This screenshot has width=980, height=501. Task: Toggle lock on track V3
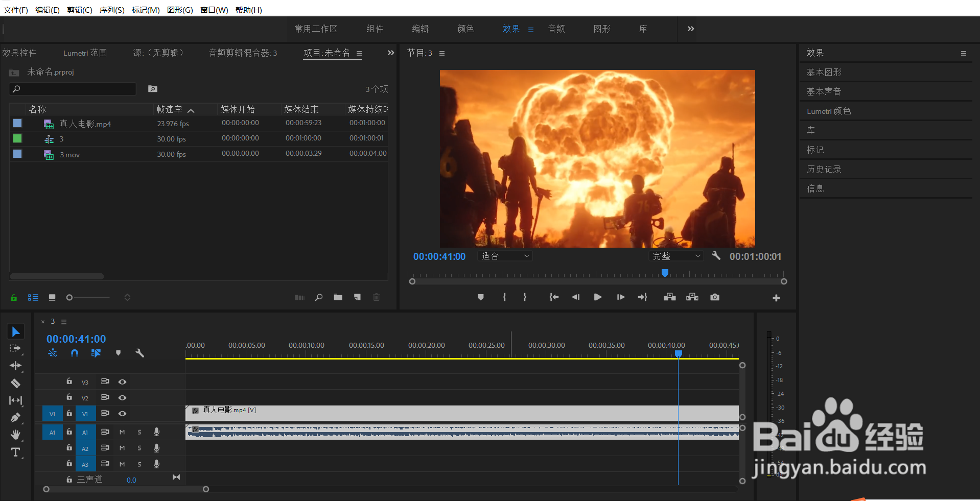[x=69, y=381]
